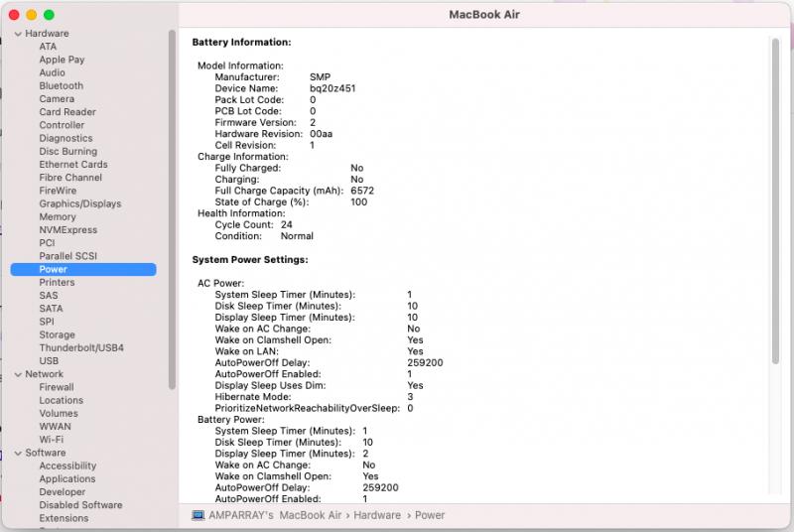Viewport: 794px width, 532px height.
Task: Click Hibernate Mode label under AC Power
Action: pos(253,397)
